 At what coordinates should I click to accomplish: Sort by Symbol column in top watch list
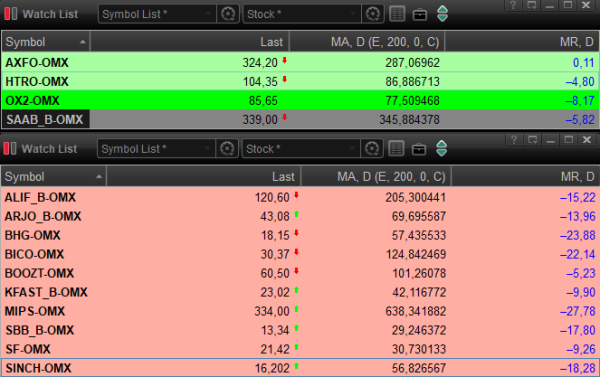46,42
